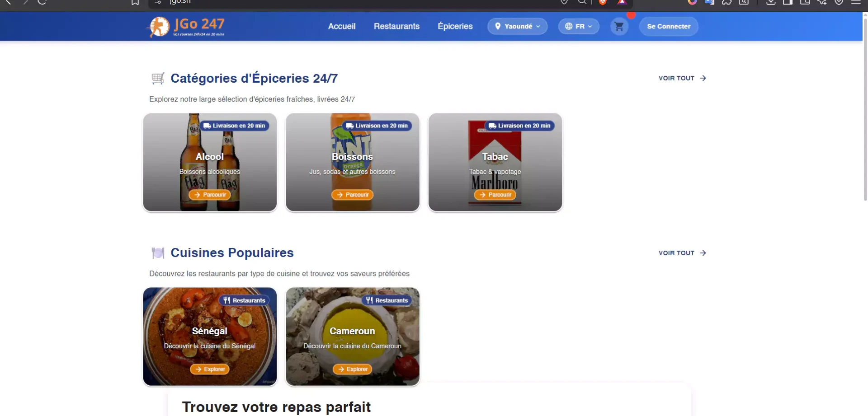Go to the Accueil menu item
Screen dimensions: 868x416
341,27
